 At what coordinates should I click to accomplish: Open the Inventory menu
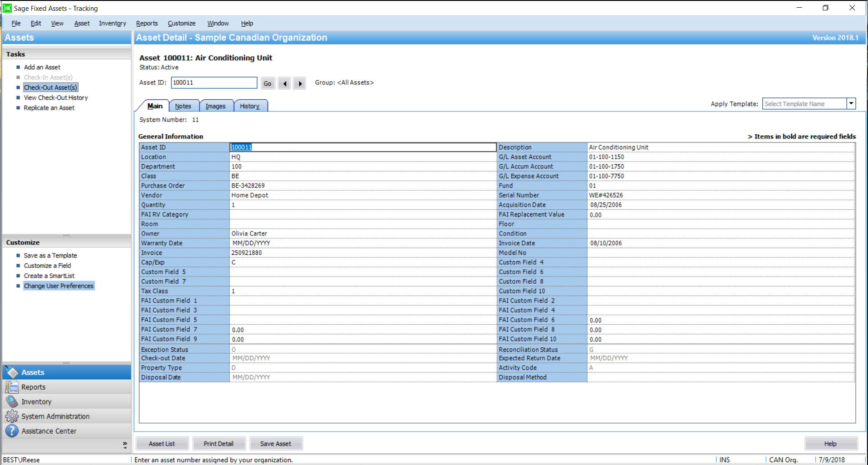[x=112, y=23]
